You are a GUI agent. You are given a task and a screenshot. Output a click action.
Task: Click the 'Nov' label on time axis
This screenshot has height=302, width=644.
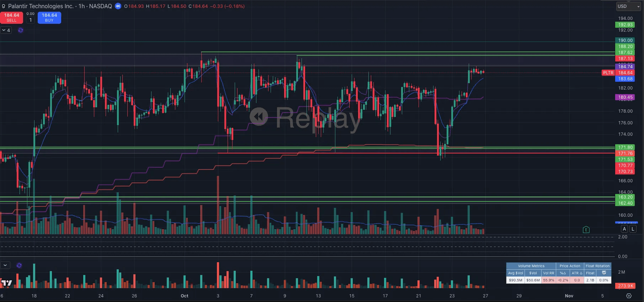[569, 296]
